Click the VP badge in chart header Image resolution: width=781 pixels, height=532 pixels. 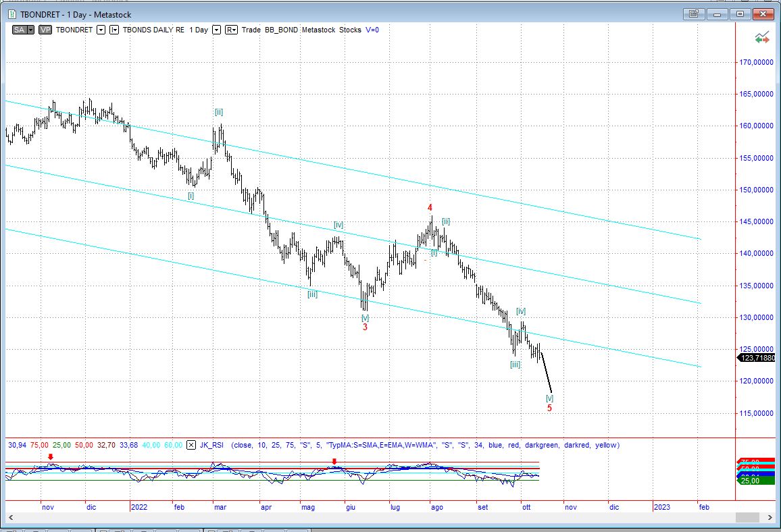click(x=45, y=30)
